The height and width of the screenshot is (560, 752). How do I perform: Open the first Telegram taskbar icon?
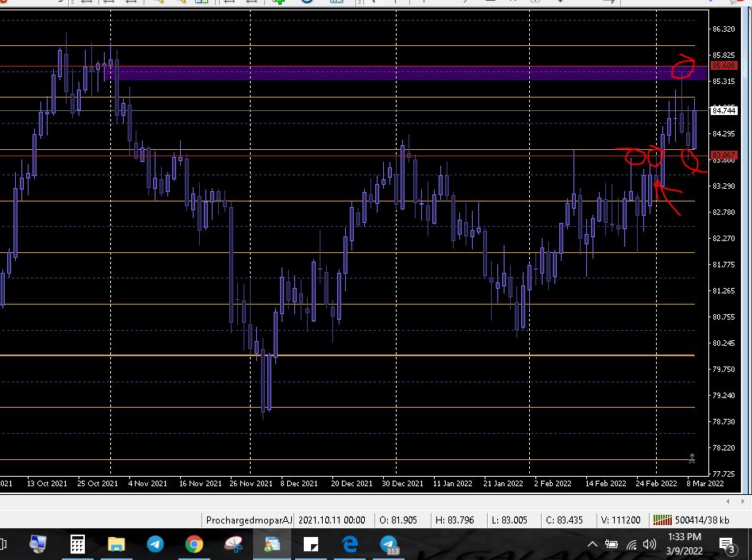pyautogui.click(x=155, y=544)
